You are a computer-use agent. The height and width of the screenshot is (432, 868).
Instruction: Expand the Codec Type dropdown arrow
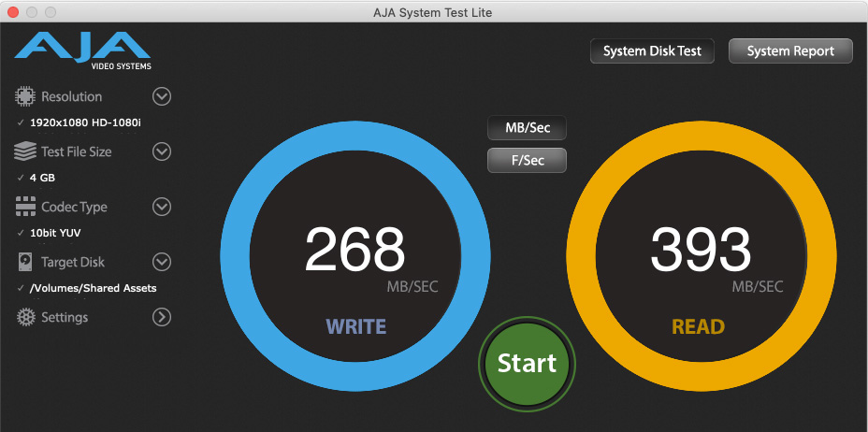point(162,207)
